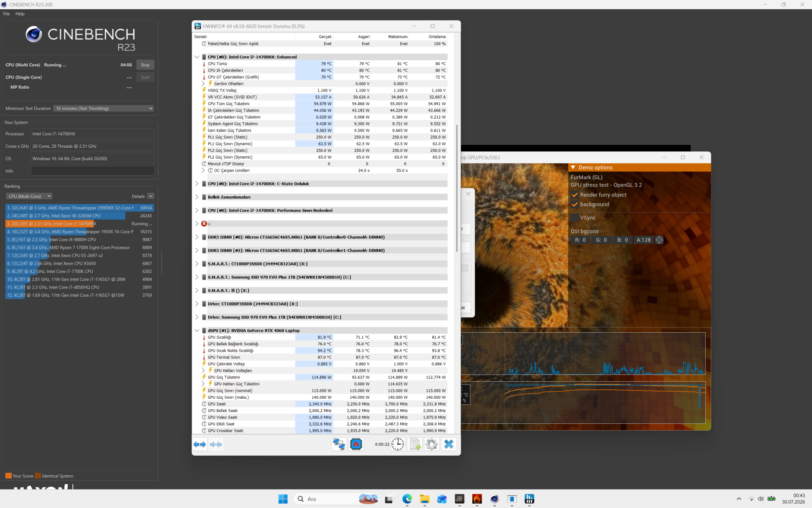
Task: Click the clock icon beside Mevcut cTDP Düzeyi
Action: (204, 164)
